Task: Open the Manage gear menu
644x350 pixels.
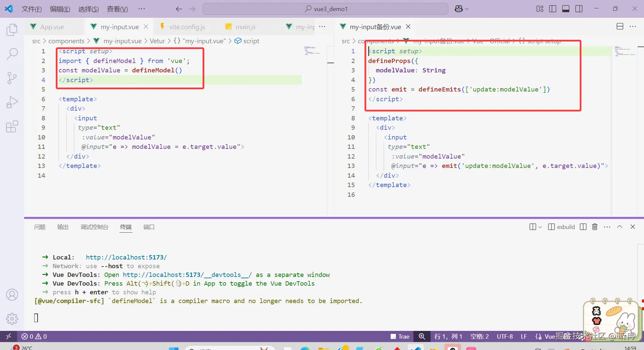Action: (12, 318)
